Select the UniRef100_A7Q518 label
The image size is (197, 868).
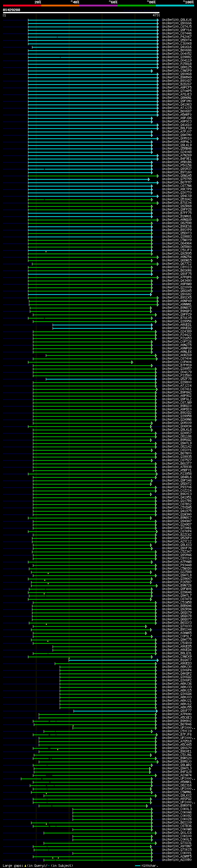click(177, 741)
